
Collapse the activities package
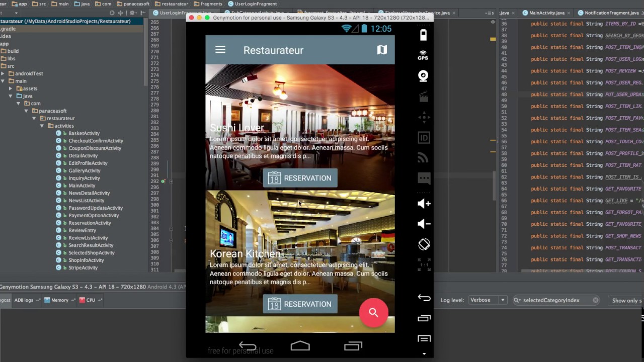click(42, 126)
